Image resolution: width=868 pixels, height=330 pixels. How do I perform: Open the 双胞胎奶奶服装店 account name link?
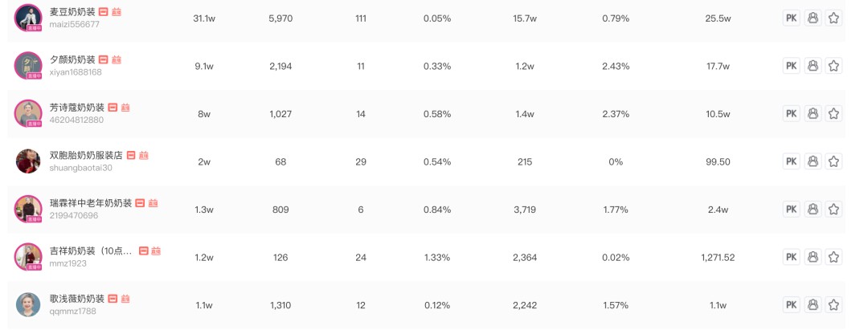(x=86, y=155)
